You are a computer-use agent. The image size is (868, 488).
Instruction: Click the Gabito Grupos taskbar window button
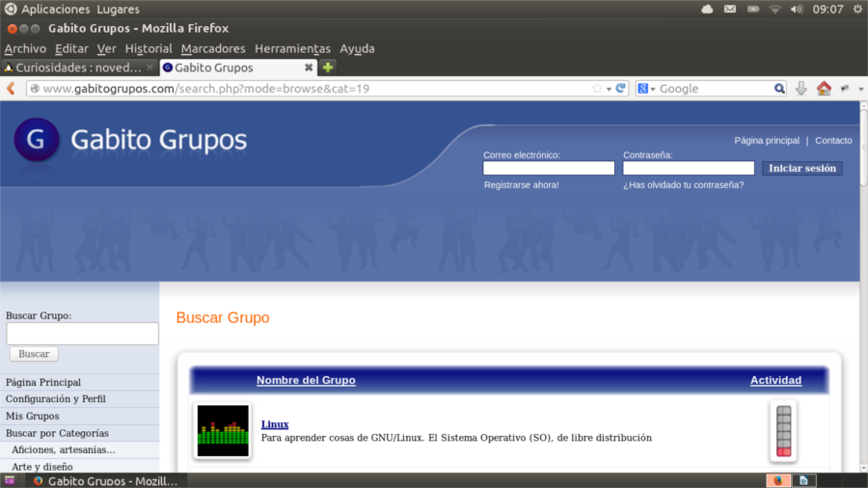point(105,481)
